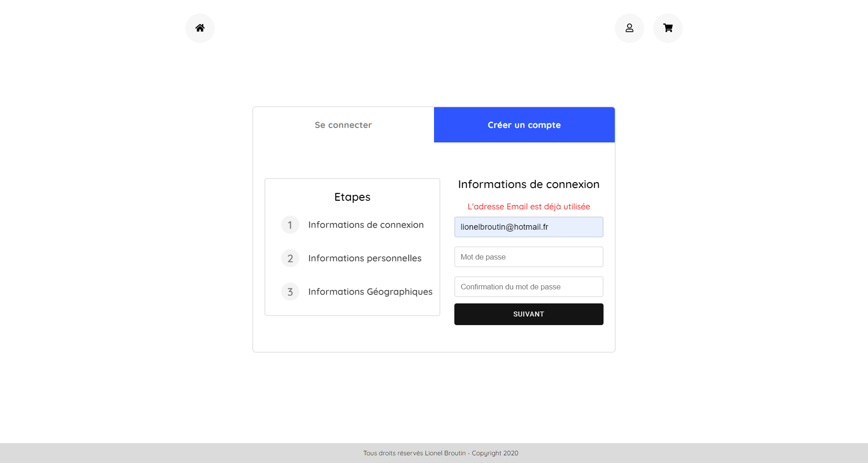This screenshot has width=868, height=463.
Task: Click the Informations de connexion form heading
Action: click(528, 184)
